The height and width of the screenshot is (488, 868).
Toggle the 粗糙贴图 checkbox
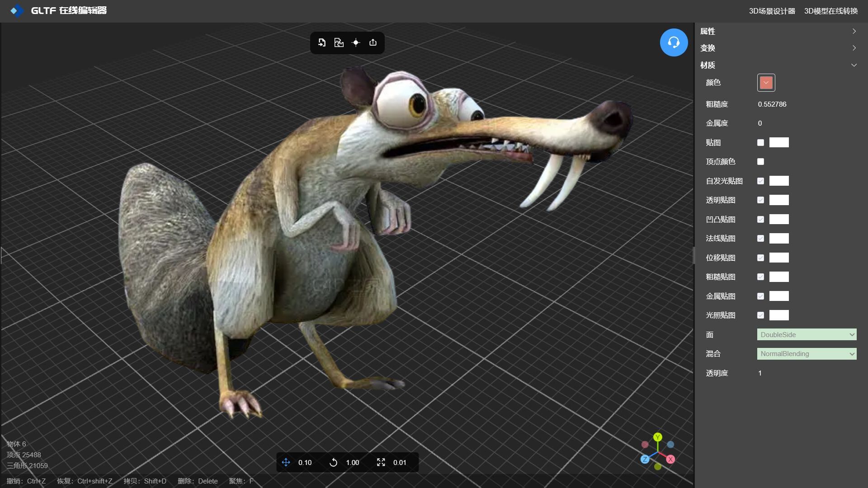(x=760, y=277)
